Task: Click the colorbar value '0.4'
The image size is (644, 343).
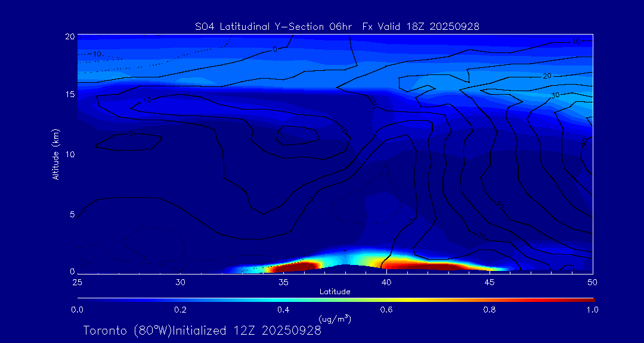Action: pos(283,310)
